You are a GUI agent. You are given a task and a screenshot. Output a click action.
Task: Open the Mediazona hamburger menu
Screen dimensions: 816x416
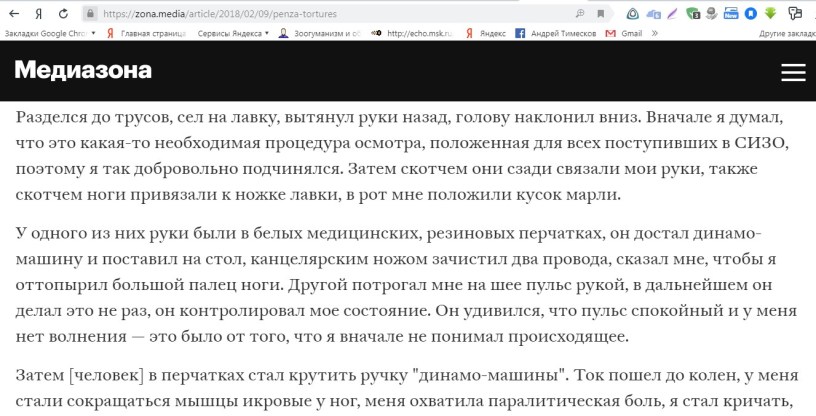(x=792, y=72)
